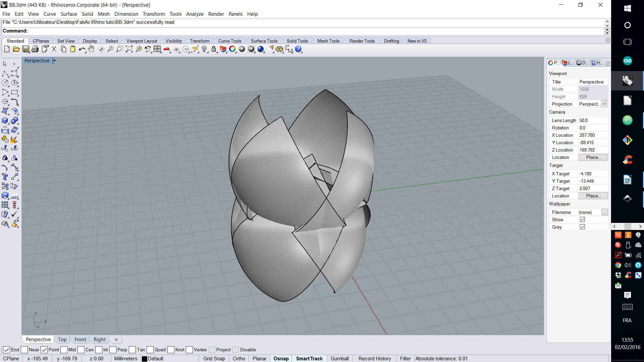Click the padlock lock objects icon
644x362 pixels.
(214, 49)
